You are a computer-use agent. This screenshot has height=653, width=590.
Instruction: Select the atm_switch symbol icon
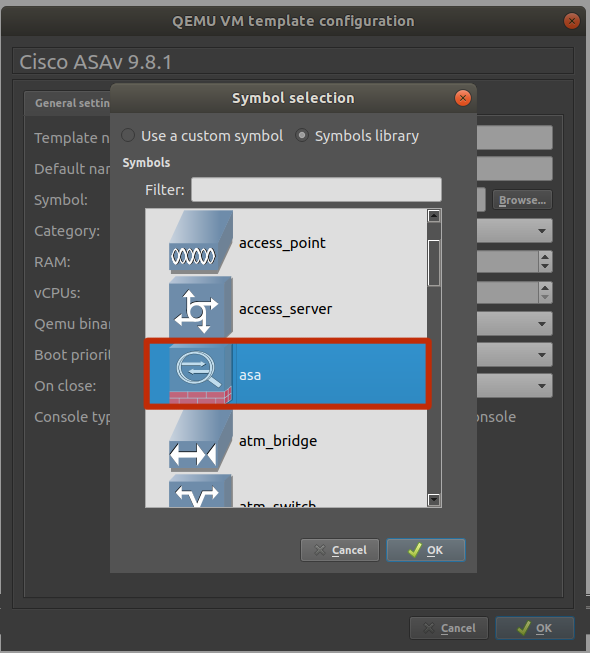click(x=201, y=491)
